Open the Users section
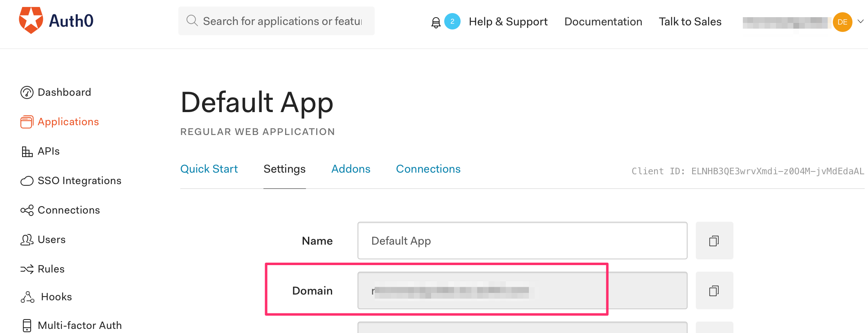Screen dimensions: 868x333 52,240
